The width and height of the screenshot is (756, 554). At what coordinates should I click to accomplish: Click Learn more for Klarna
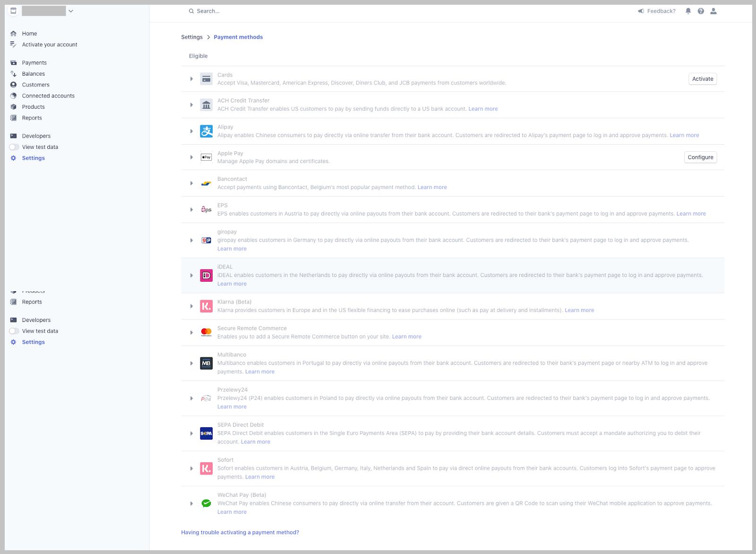click(579, 310)
